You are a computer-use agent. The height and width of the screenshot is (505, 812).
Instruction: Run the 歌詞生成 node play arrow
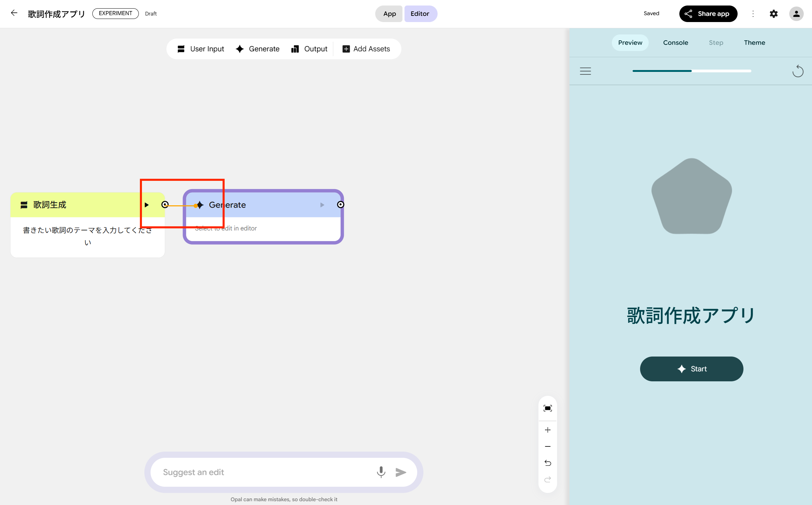(146, 205)
